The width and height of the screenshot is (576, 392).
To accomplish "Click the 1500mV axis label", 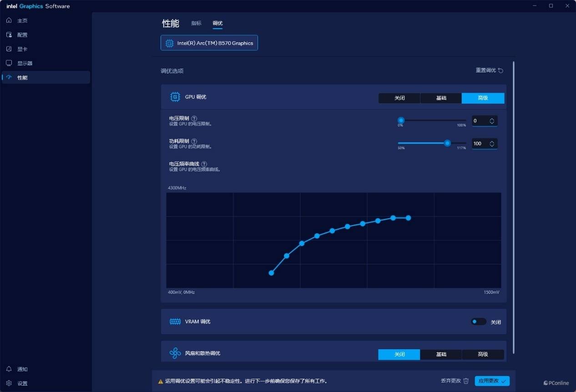I will click(x=491, y=292).
